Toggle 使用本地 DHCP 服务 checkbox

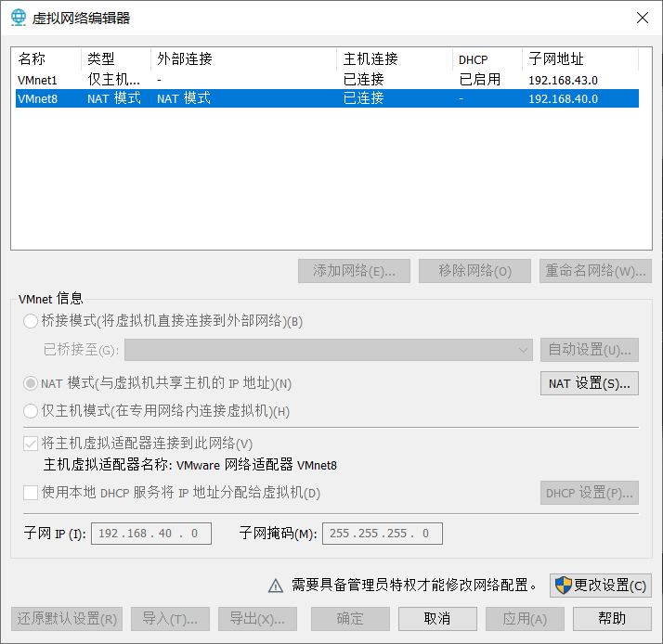click(x=31, y=493)
